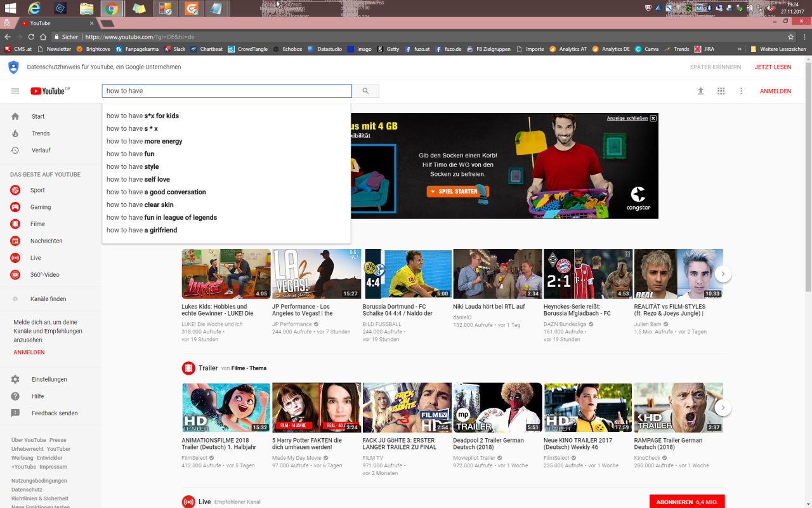Click the Einstellungen gear icon
Viewport: 812px width, 508px height.
[x=15, y=379]
